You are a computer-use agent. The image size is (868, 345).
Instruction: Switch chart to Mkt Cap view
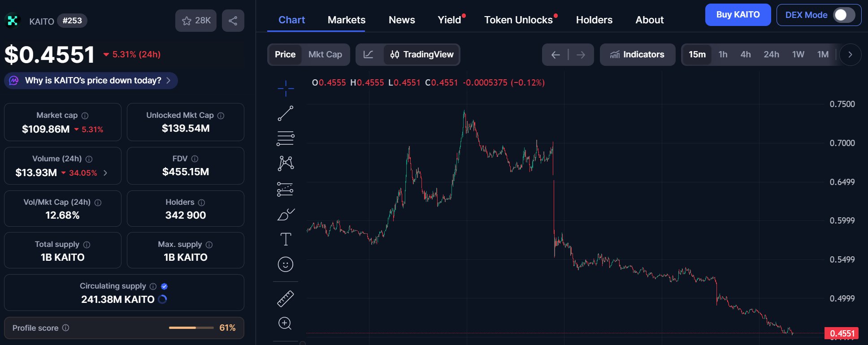point(325,55)
